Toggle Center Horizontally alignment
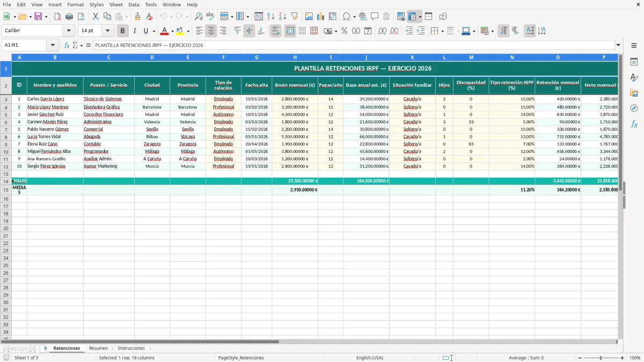Viewport: 644px width, 362px height. click(x=211, y=31)
